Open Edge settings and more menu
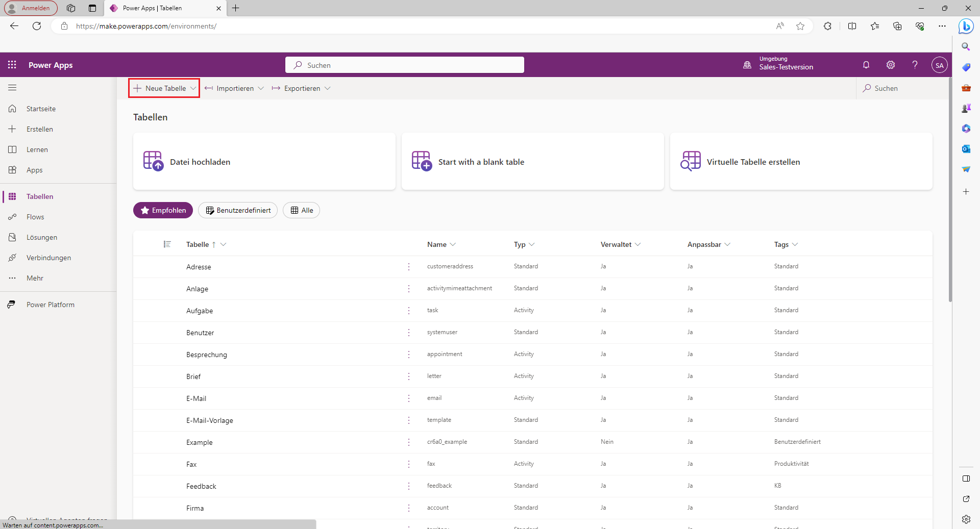Screen dimensions: 980x529 point(942,26)
